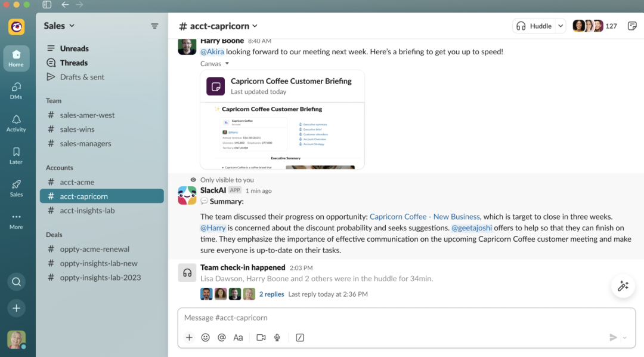Start recording a video clip
Image resolution: width=644 pixels, height=357 pixels.
(261, 337)
